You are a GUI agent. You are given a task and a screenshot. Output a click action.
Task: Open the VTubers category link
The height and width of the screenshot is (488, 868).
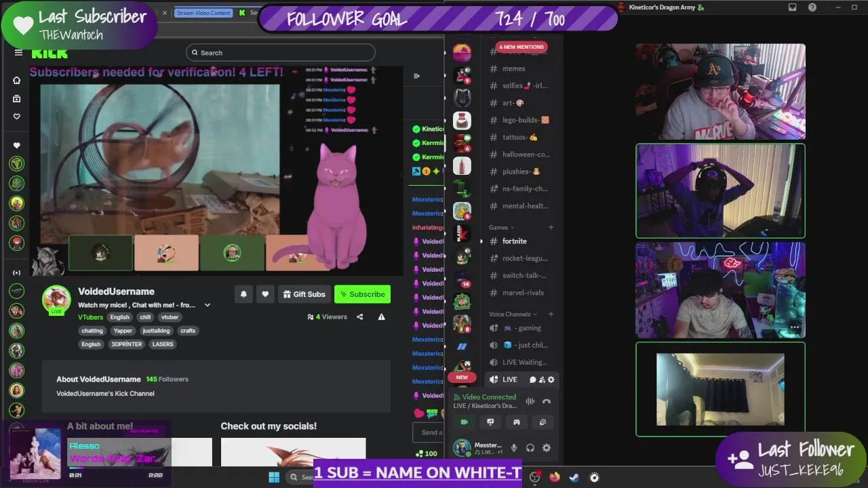coord(90,317)
